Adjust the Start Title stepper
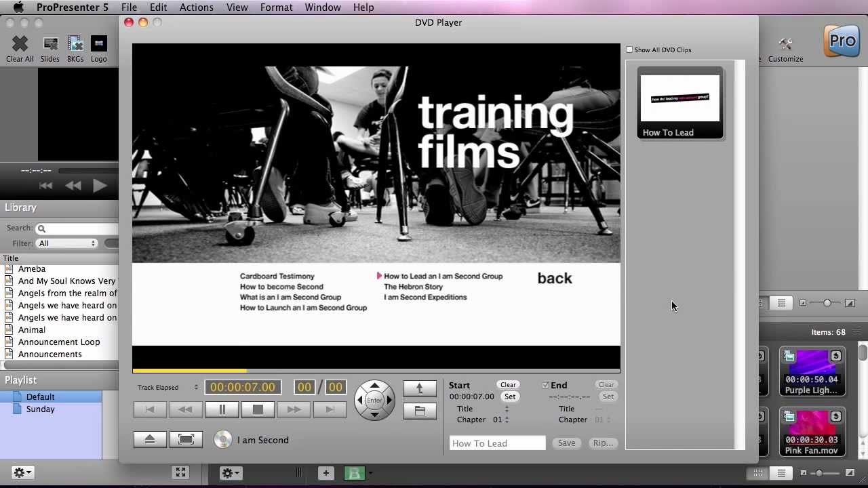 pos(507,409)
